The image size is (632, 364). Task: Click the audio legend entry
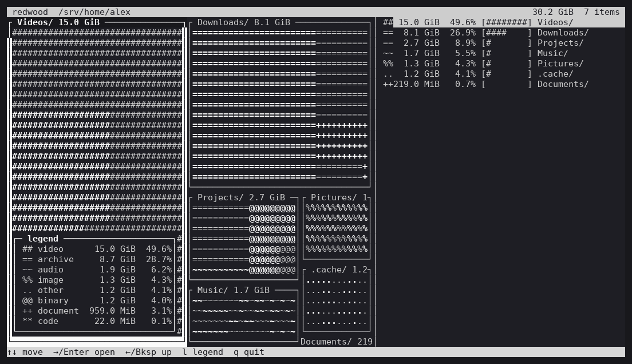point(97,270)
